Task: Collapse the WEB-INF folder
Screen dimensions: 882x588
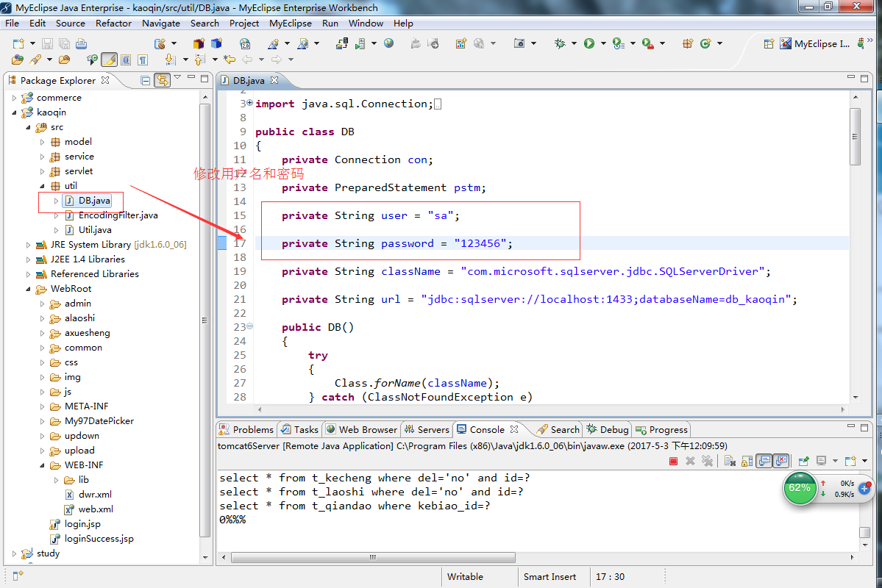Action: click(x=42, y=465)
